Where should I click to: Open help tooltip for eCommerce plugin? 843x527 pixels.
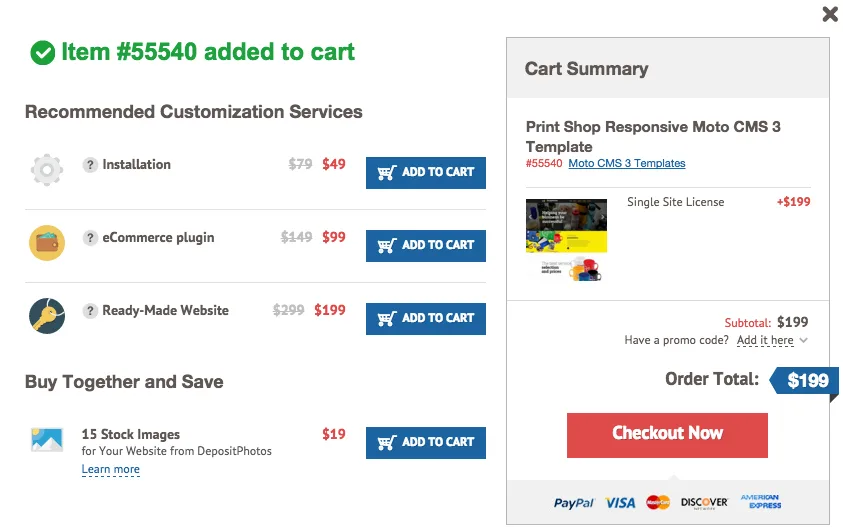pos(90,238)
